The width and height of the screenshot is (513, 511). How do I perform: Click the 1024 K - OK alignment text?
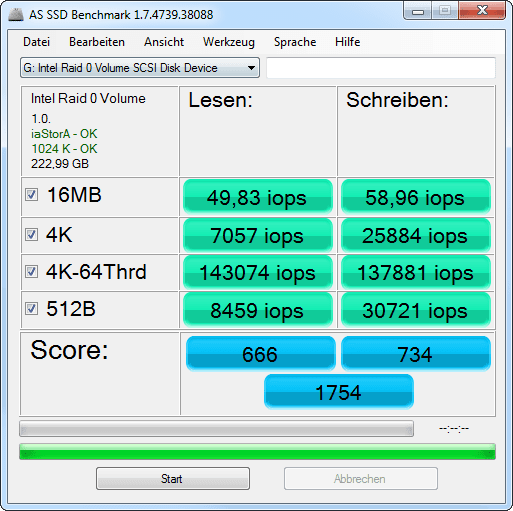pos(64,149)
